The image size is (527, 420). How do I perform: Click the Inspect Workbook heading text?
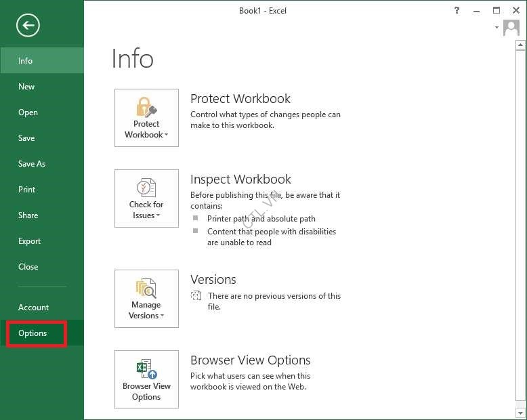[x=240, y=179]
